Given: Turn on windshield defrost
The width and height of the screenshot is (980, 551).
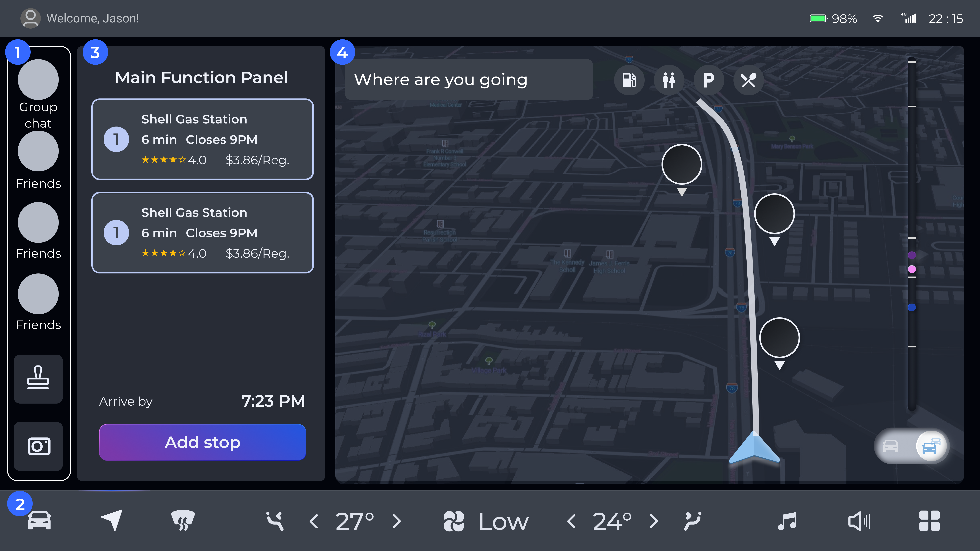Looking at the screenshot, I should 183,520.
